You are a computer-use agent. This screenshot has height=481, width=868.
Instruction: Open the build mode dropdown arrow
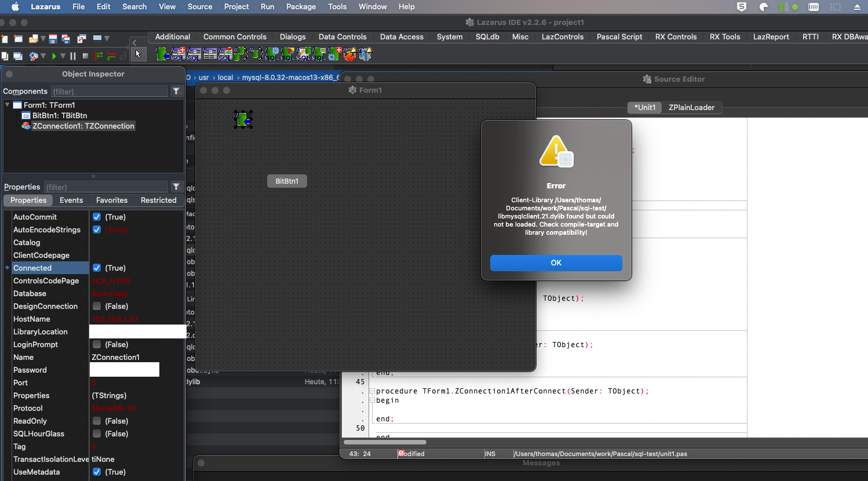43,56
